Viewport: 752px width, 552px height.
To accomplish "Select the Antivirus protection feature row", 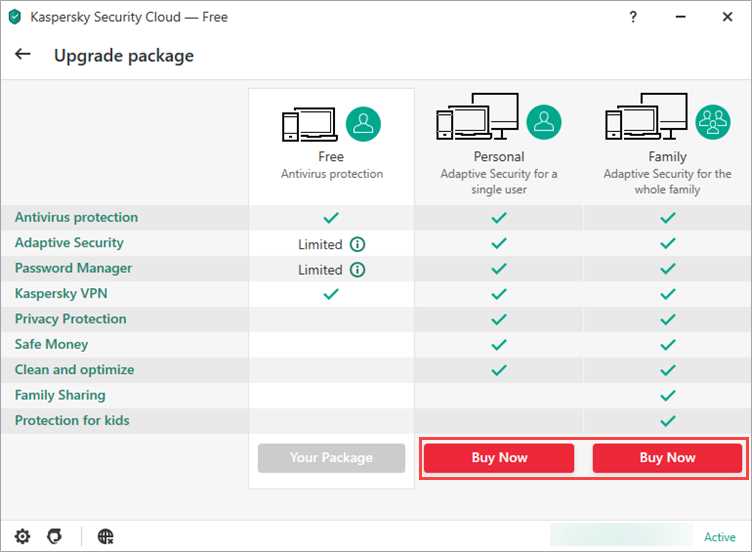I will (376, 217).
